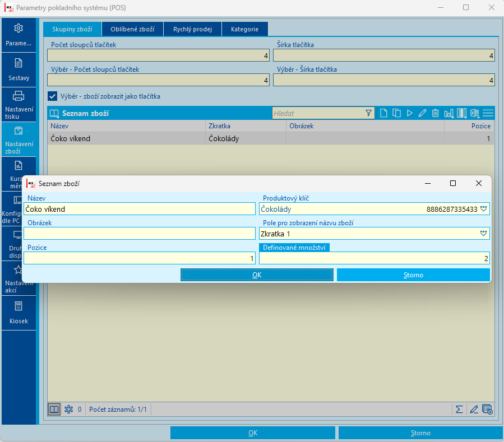Image resolution: width=504 pixels, height=442 pixels.
Task: Open the Kiosek sidebar item
Action: (x=19, y=313)
